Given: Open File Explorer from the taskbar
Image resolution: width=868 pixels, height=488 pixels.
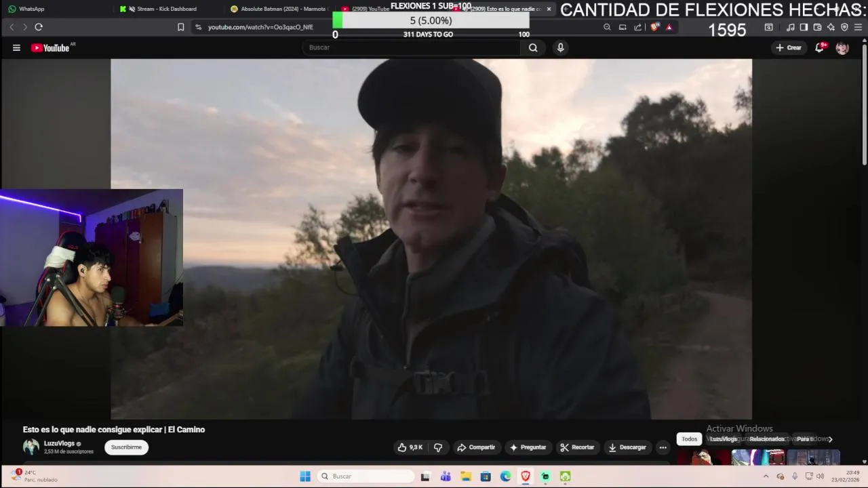Looking at the screenshot, I should click(x=466, y=476).
